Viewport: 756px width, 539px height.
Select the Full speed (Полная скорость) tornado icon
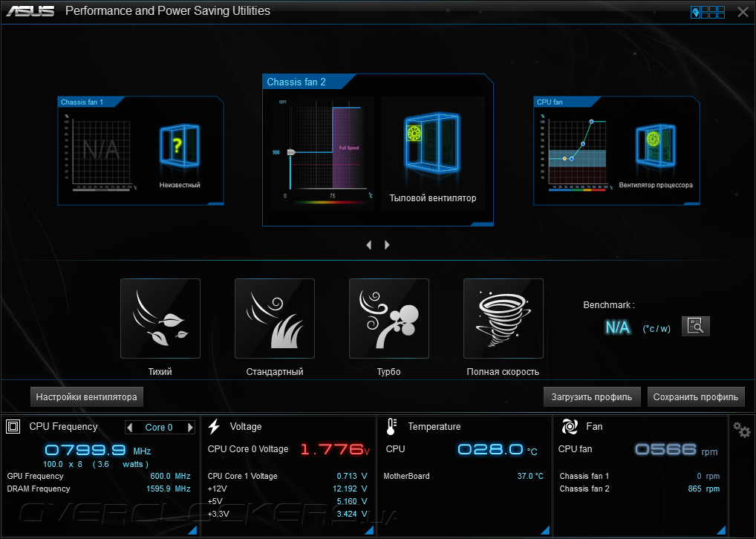click(x=503, y=318)
